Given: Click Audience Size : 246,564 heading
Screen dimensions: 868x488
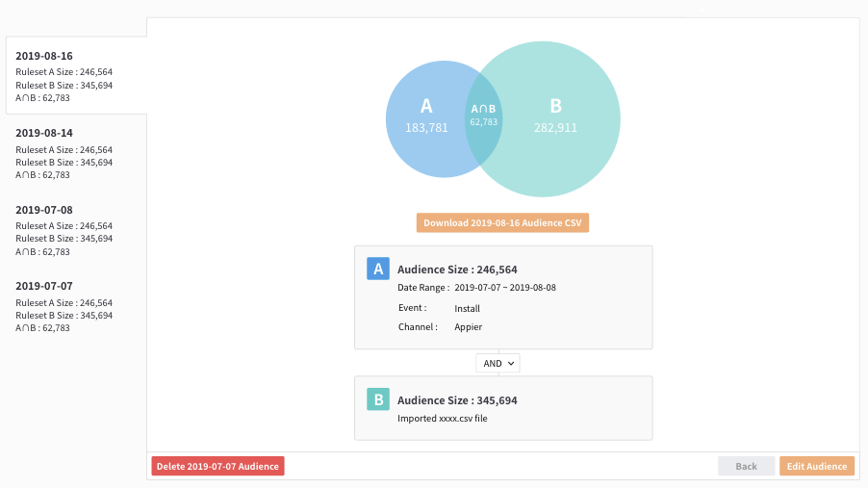Looking at the screenshot, I should pyautogui.click(x=457, y=270).
